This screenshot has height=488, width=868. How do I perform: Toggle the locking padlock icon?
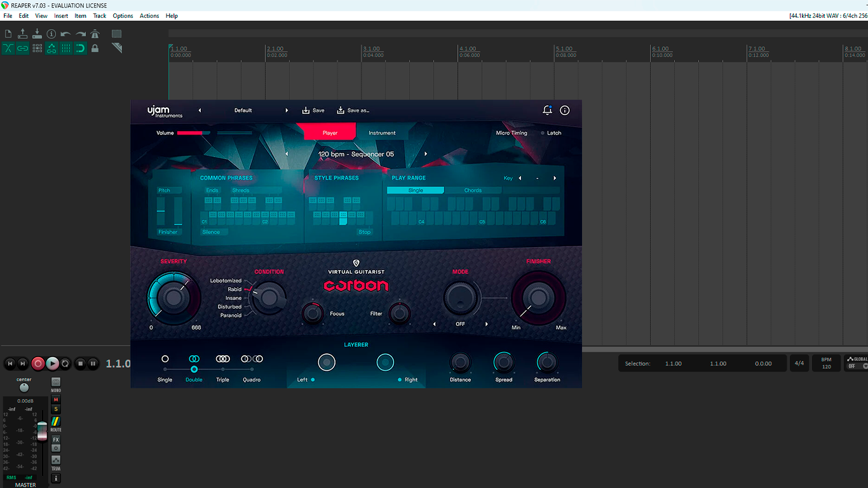coord(95,48)
